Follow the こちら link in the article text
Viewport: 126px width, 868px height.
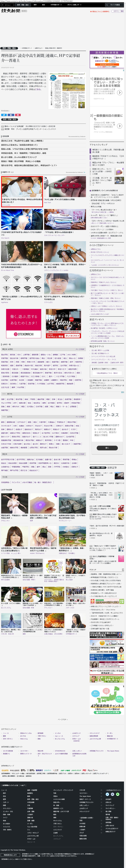[38, 89]
